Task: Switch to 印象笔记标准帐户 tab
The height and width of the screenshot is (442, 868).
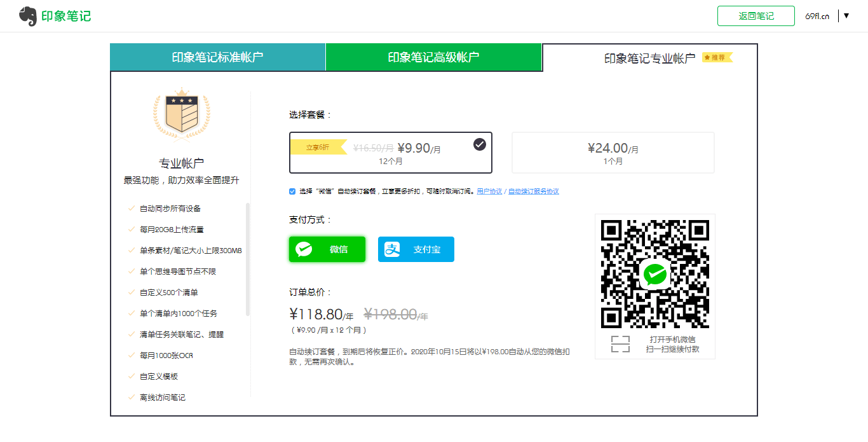Action: [217, 57]
